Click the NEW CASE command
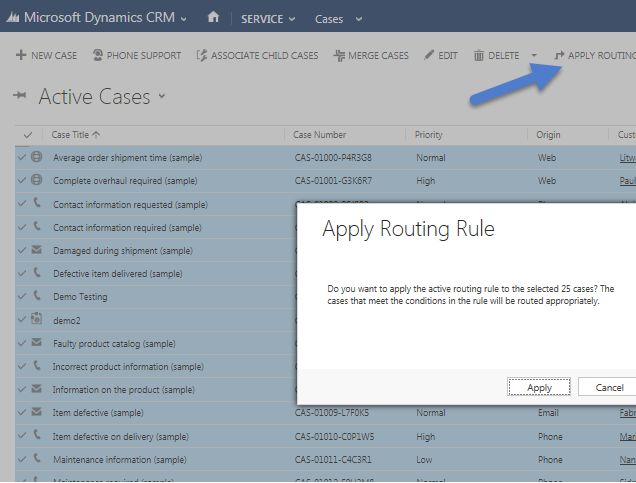 (x=46, y=56)
